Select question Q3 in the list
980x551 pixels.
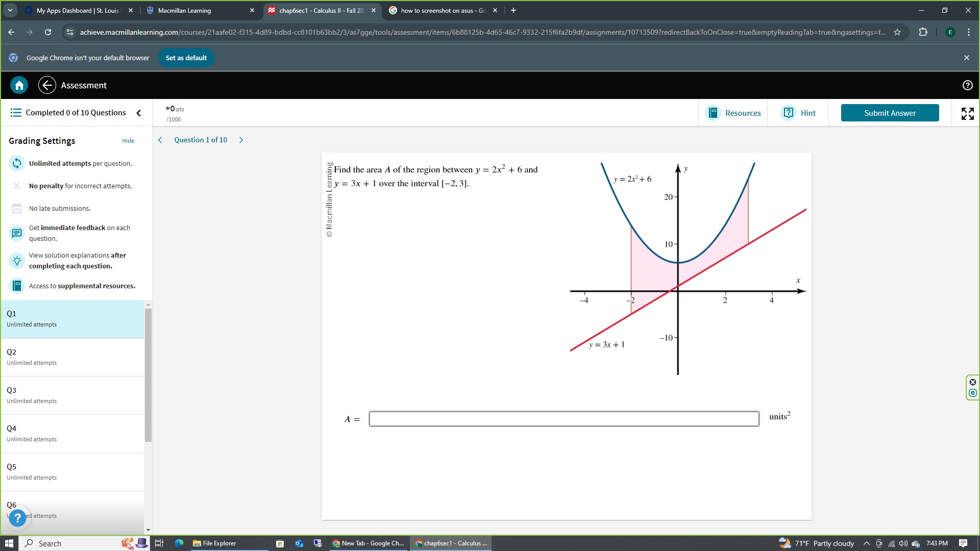tap(72, 395)
